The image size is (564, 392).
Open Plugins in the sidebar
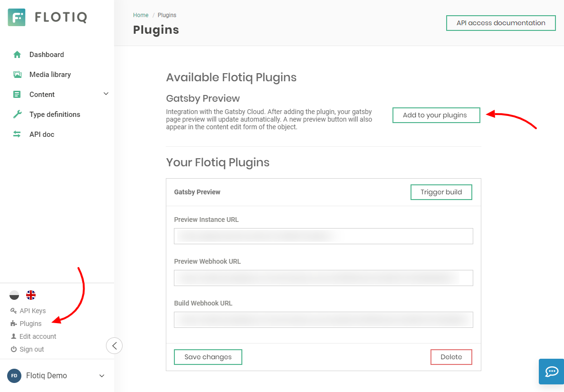pyautogui.click(x=30, y=324)
